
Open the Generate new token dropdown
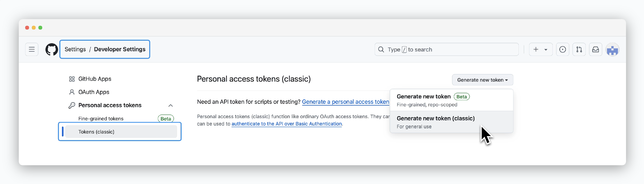click(x=482, y=80)
